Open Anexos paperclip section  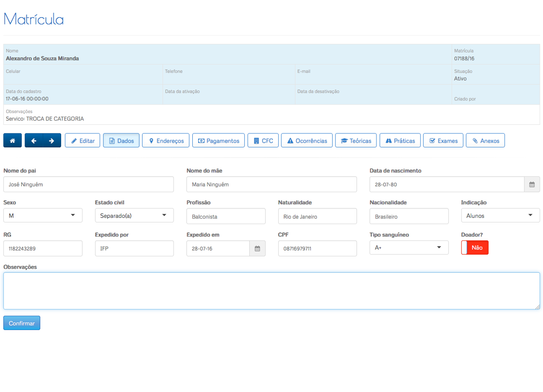click(x=485, y=141)
